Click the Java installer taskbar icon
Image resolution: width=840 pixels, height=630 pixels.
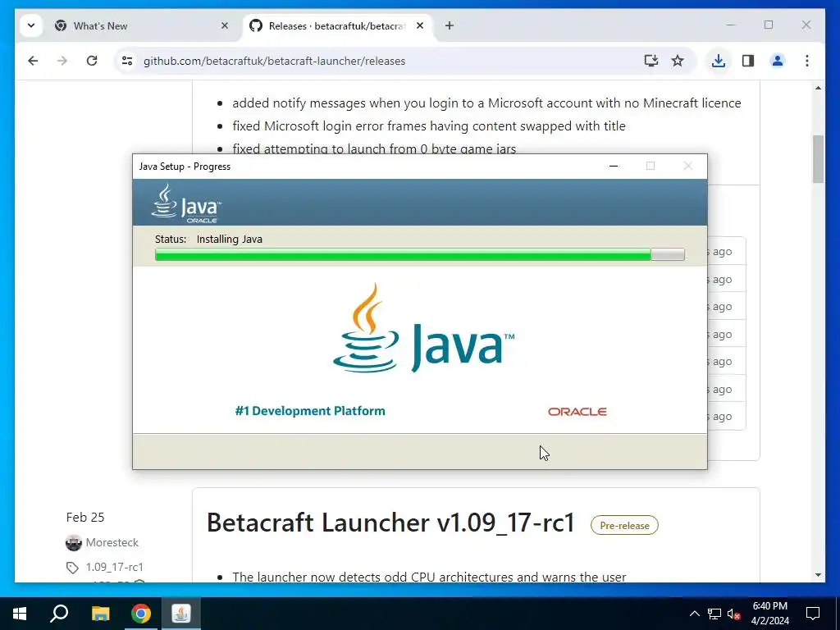pyautogui.click(x=181, y=614)
